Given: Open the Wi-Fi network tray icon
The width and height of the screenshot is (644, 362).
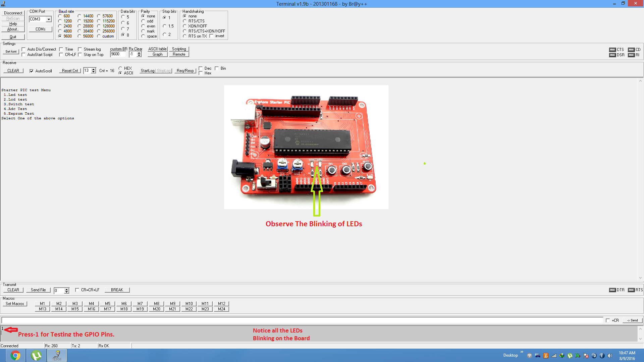Looking at the screenshot, I should (x=529, y=356).
